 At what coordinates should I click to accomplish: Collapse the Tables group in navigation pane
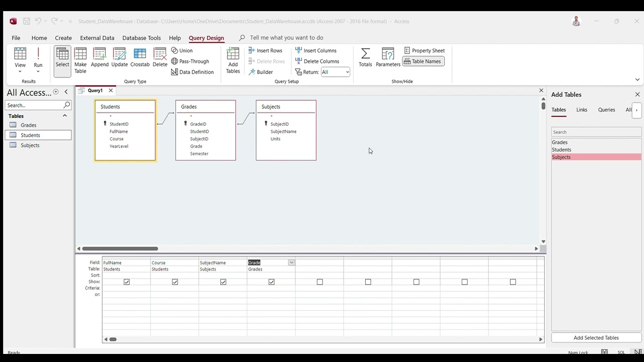(64, 116)
